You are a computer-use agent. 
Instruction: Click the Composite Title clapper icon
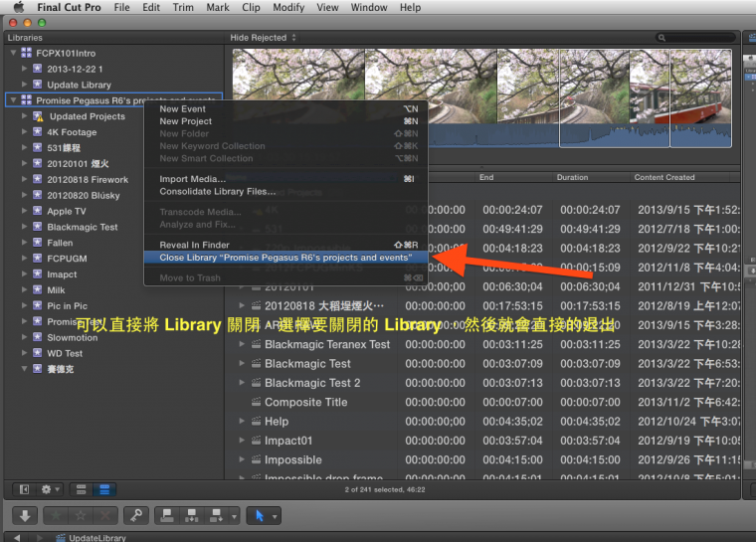(256, 402)
